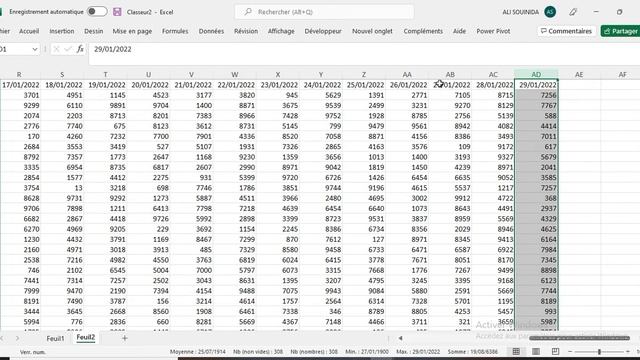Click the Max. status bar value

418,351
